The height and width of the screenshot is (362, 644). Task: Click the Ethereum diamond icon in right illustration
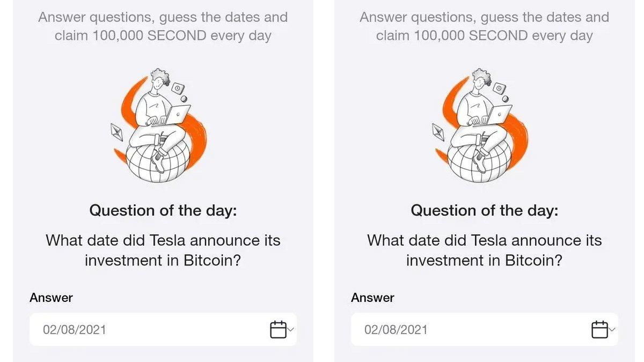[x=438, y=131]
